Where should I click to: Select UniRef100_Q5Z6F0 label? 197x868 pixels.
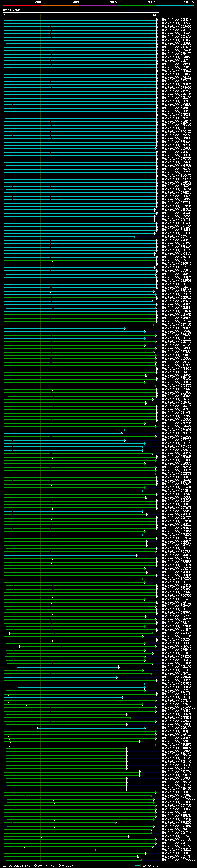(x=177, y=450)
